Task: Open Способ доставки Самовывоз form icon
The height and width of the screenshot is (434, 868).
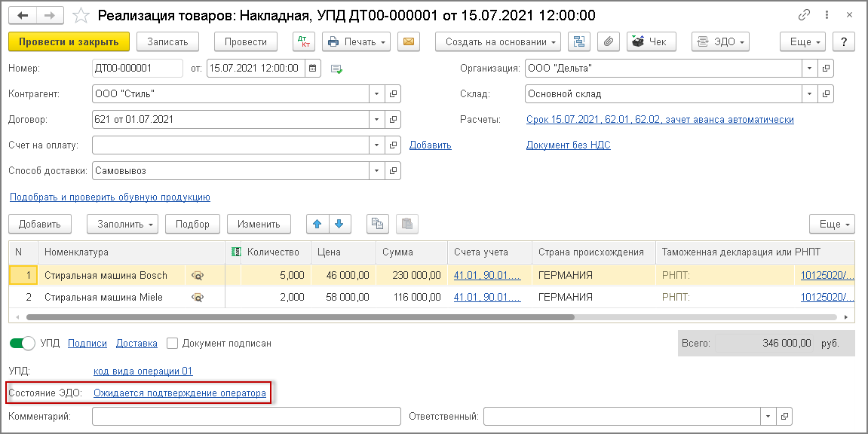Action: (x=393, y=171)
